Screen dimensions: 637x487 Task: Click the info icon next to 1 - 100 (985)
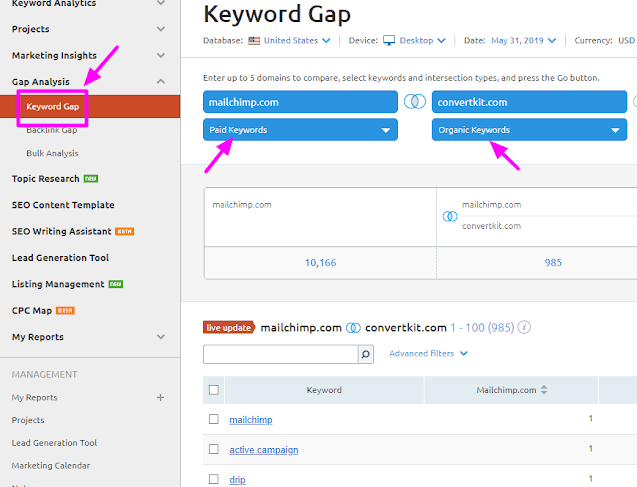click(524, 327)
